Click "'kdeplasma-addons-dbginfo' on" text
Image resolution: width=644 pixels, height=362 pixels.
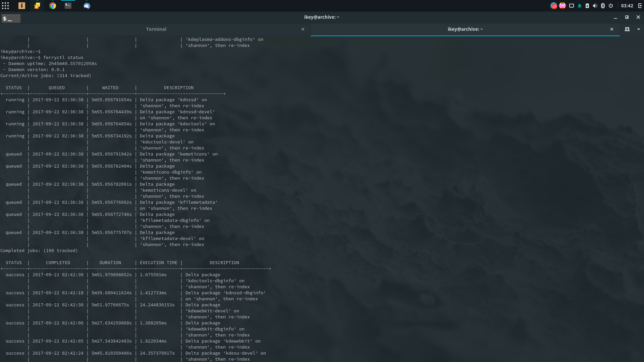(224, 40)
